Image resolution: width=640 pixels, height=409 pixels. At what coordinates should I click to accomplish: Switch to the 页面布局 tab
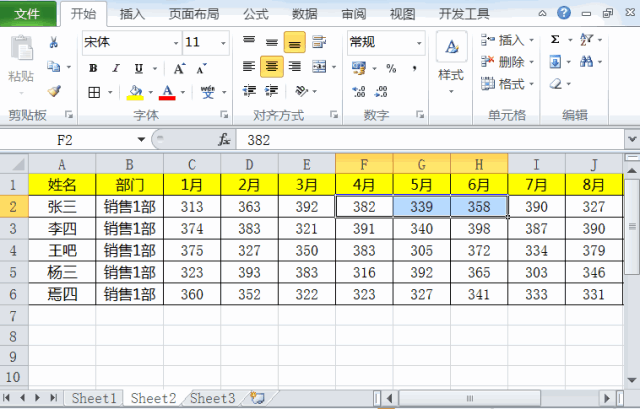pos(194,14)
